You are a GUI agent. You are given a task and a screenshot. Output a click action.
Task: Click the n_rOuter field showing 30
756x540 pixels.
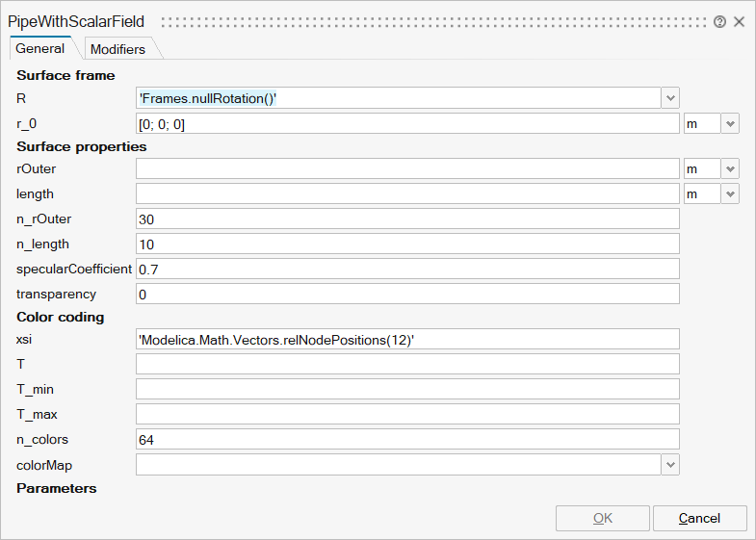(x=407, y=219)
